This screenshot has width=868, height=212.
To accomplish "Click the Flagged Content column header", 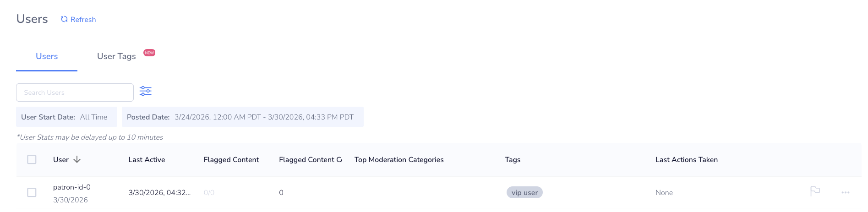I will tap(231, 159).
